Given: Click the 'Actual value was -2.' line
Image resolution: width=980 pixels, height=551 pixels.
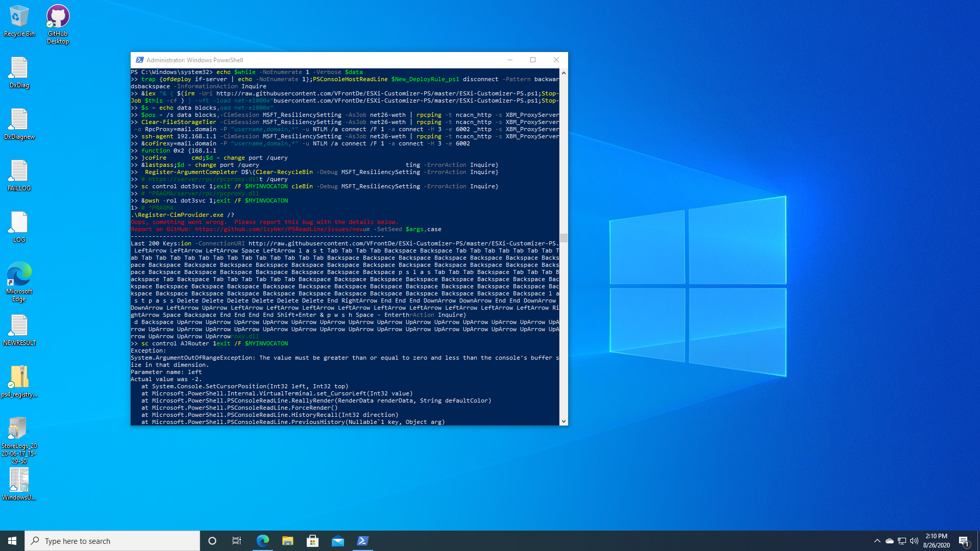Looking at the screenshot, I should [166, 380].
